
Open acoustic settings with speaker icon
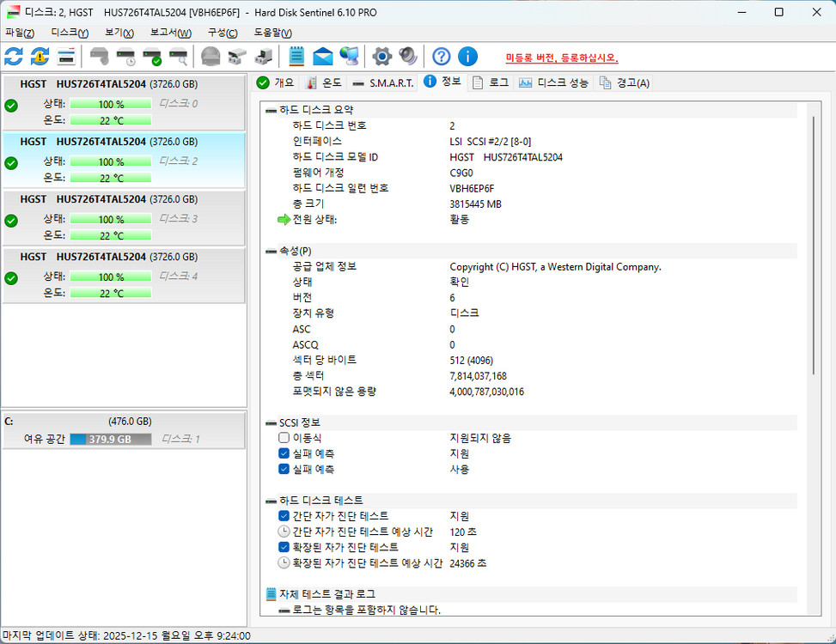tap(406, 56)
